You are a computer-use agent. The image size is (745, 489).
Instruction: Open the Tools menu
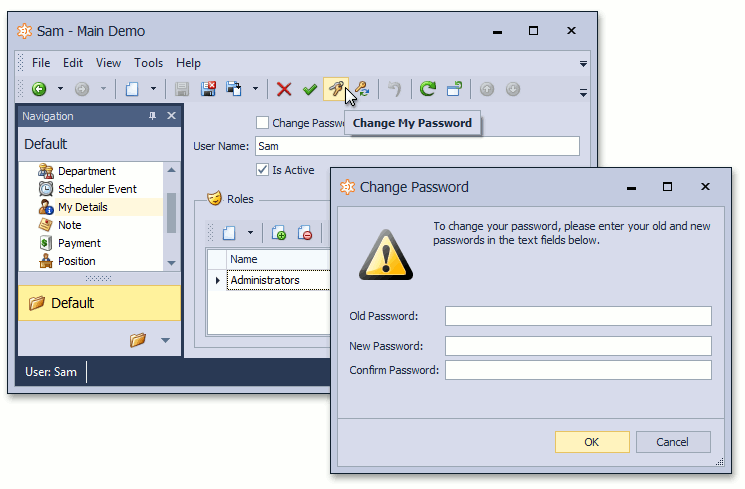coord(148,63)
